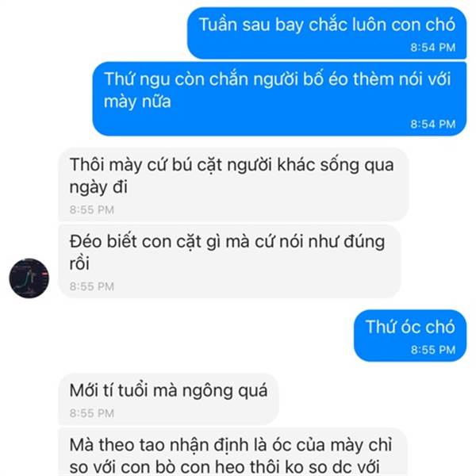Click the 8:55 PM timestamp under 'ngày đi'
The image size is (476, 476).
coord(92,209)
